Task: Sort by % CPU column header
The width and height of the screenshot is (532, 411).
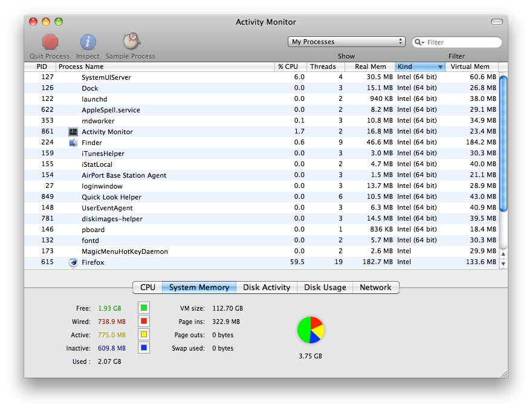Action: click(291, 66)
